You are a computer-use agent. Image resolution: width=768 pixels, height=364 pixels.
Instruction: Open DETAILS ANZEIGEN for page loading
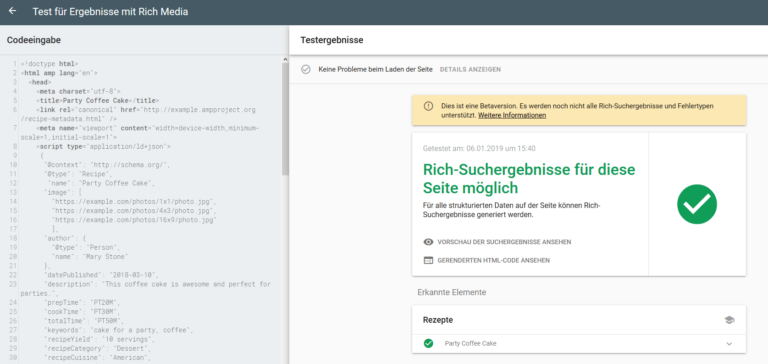(x=470, y=70)
